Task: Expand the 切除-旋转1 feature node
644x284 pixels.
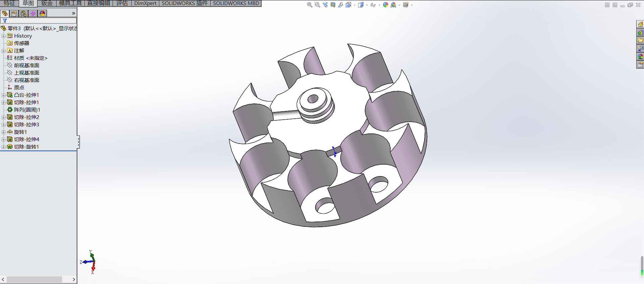Action: pyautogui.click(x=3, y=147)
